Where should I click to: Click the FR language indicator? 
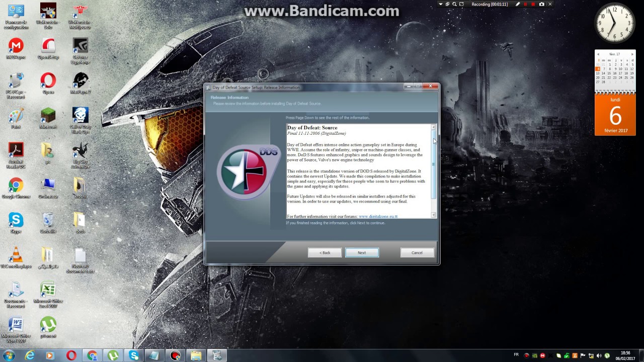pos(516,355)
